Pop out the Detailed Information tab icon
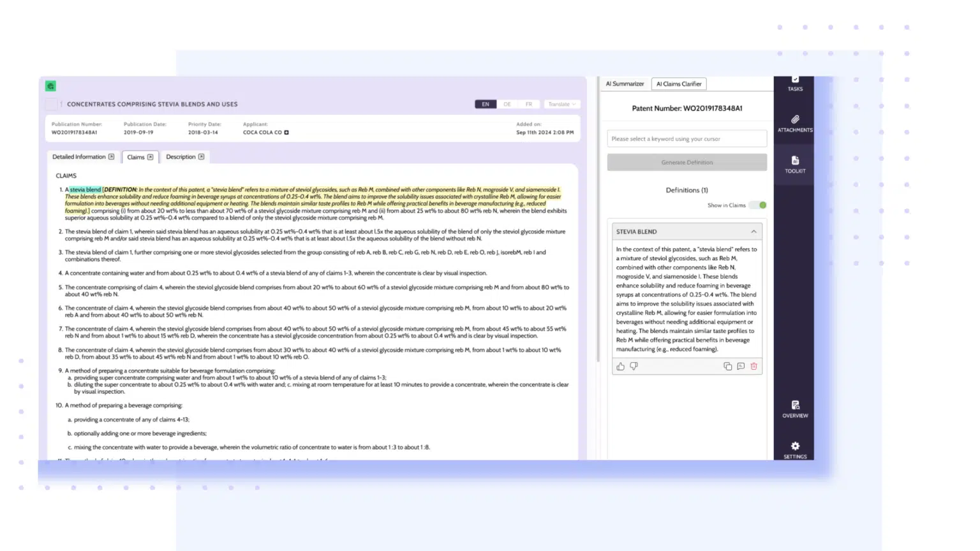980x551 pixels. click(x=112, y=157)
